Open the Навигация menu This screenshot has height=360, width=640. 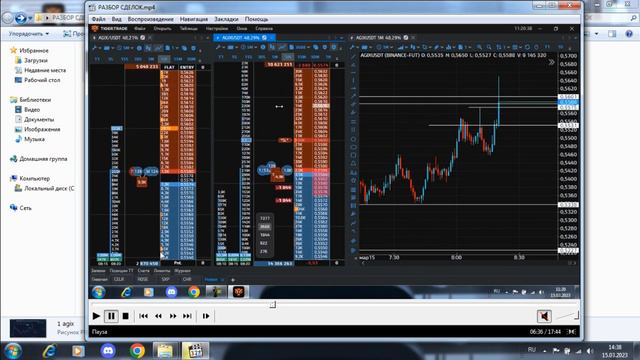point(193,19)
